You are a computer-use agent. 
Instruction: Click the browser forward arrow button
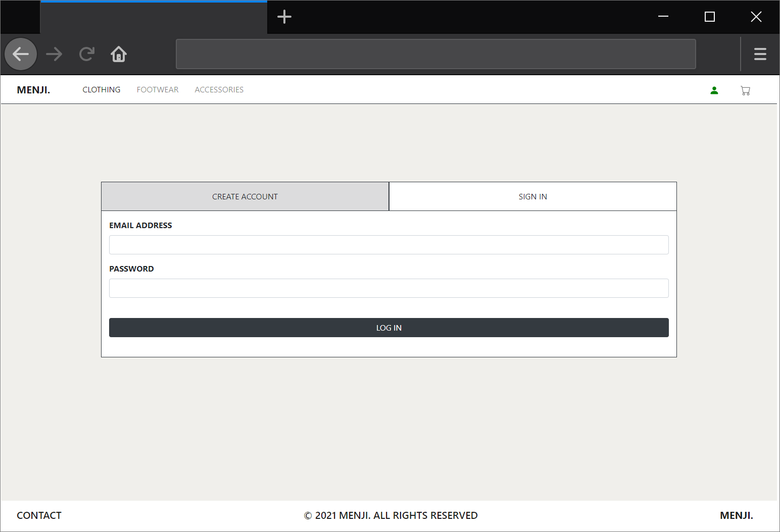coord(54,54)
